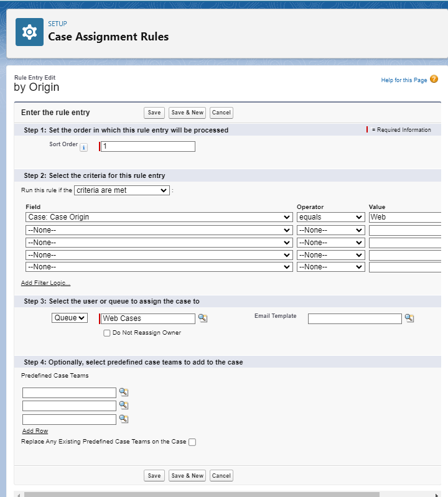Image resolution: width=448 pixels, height=497 pixels.
Task: Open second Predefined Case Team lookup icon
Action: click(x=123, y=406)
